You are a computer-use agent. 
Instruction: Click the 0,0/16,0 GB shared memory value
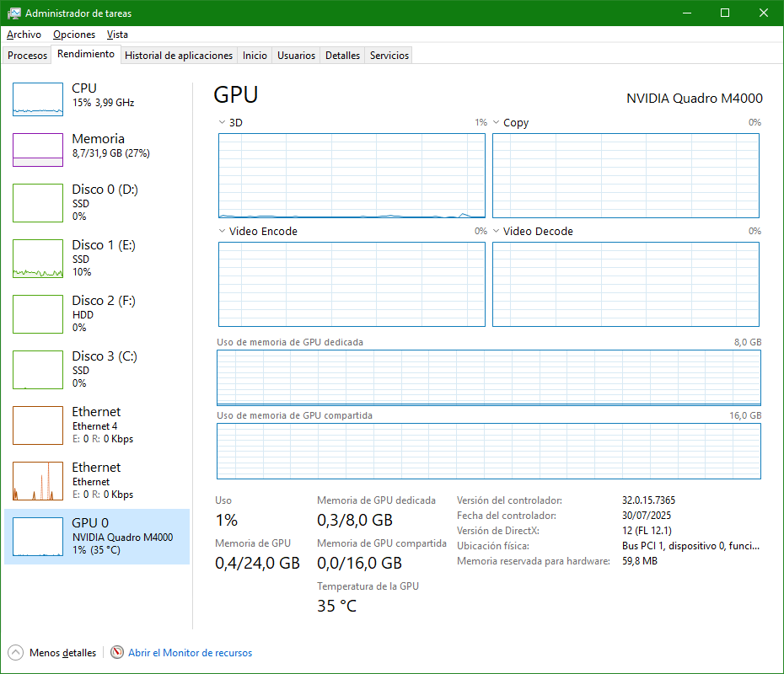(x=359, y=563)
